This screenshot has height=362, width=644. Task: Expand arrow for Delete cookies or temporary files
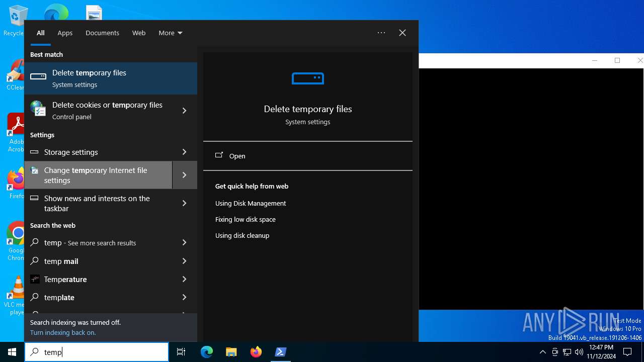click(x=184, y=111)
